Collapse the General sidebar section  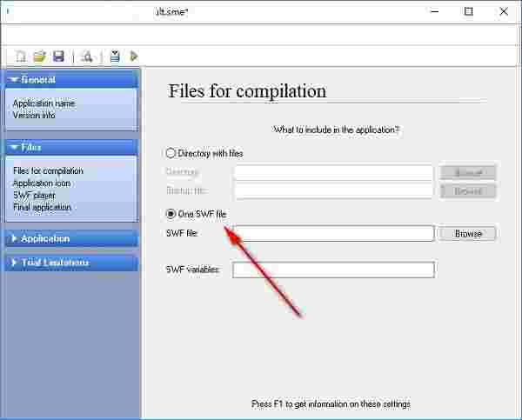[x=71, y=79]
